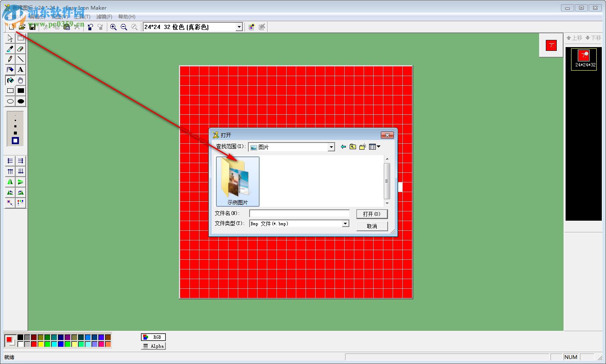Select the Eraser tool
This screenshot has width=606, height=364.
(21, 49)
